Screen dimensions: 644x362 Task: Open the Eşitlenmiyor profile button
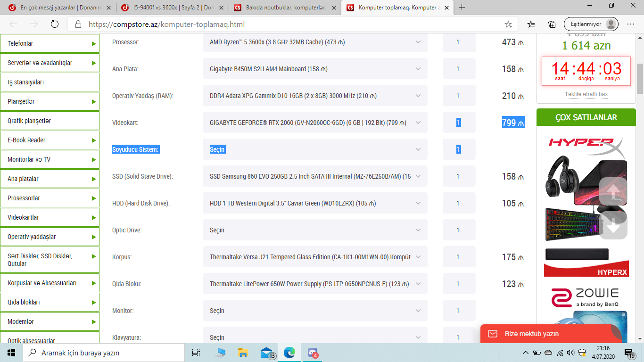[x=591, y=24]
